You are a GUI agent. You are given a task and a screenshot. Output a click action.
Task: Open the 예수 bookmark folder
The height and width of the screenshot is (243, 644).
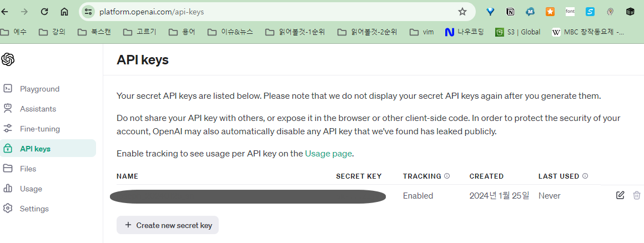(x=13, y=32)
